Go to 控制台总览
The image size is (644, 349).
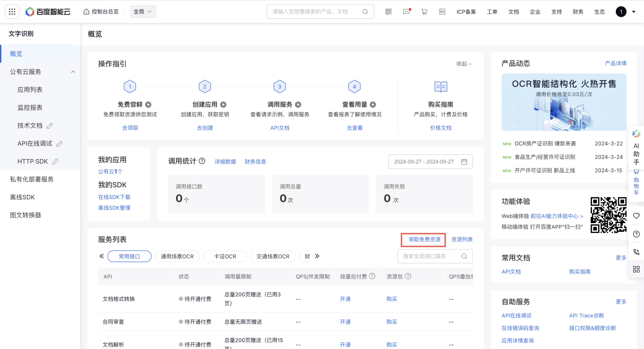click(101, 12)
